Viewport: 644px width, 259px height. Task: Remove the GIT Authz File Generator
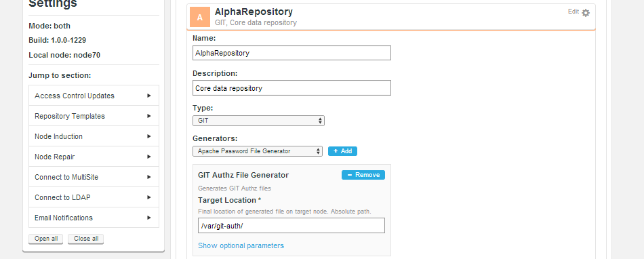(363, 175)
